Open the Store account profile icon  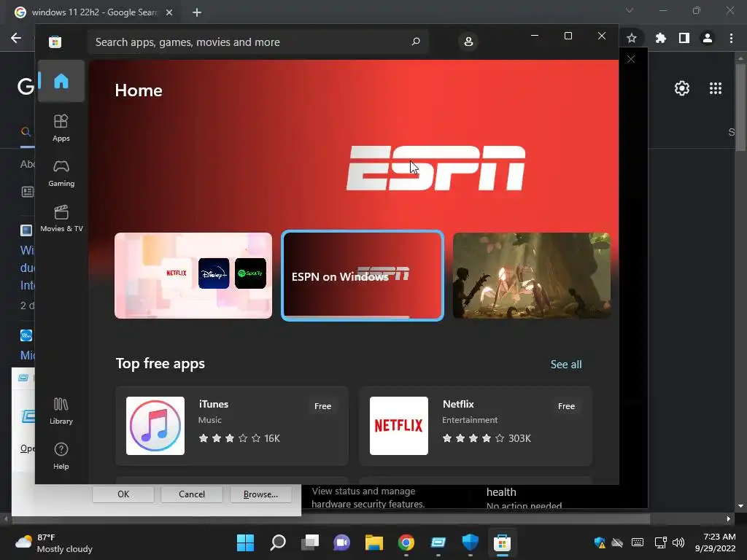tap(468, 42)
